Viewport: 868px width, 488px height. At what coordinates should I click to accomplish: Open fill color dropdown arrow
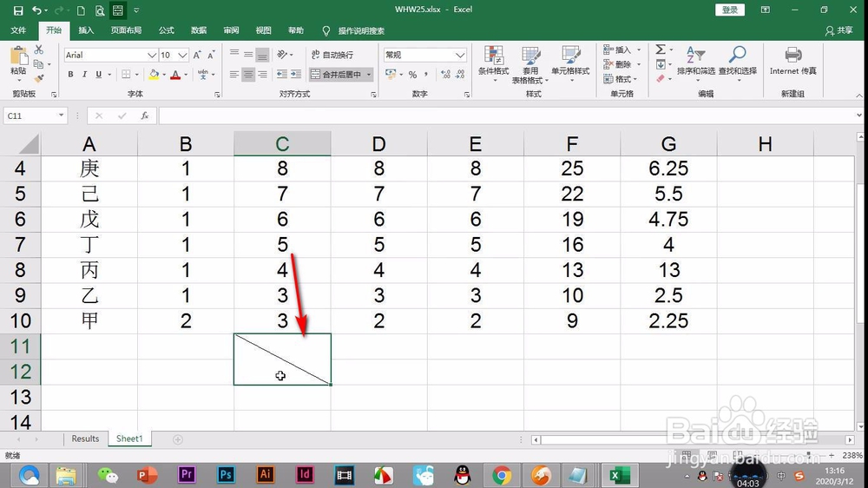coord(164,75)
